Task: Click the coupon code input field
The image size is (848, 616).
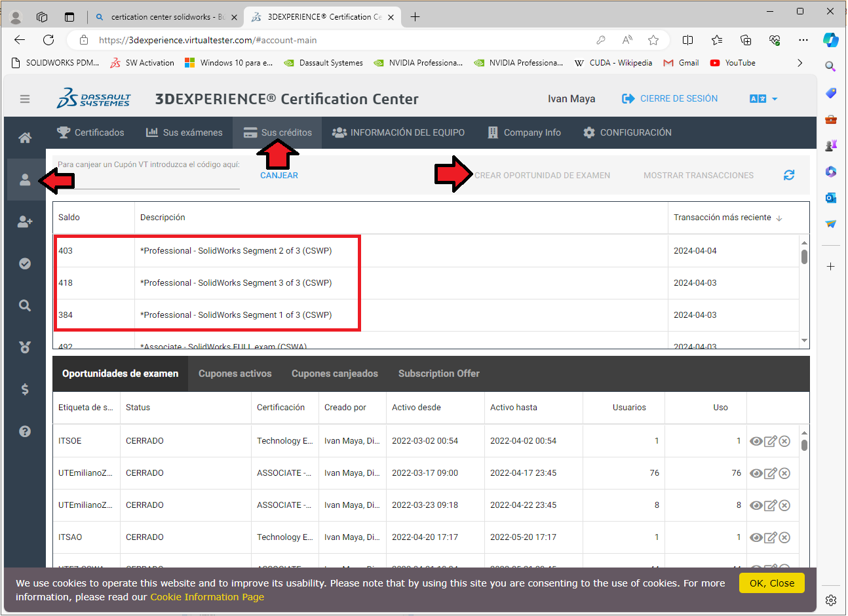Action: 149,180
